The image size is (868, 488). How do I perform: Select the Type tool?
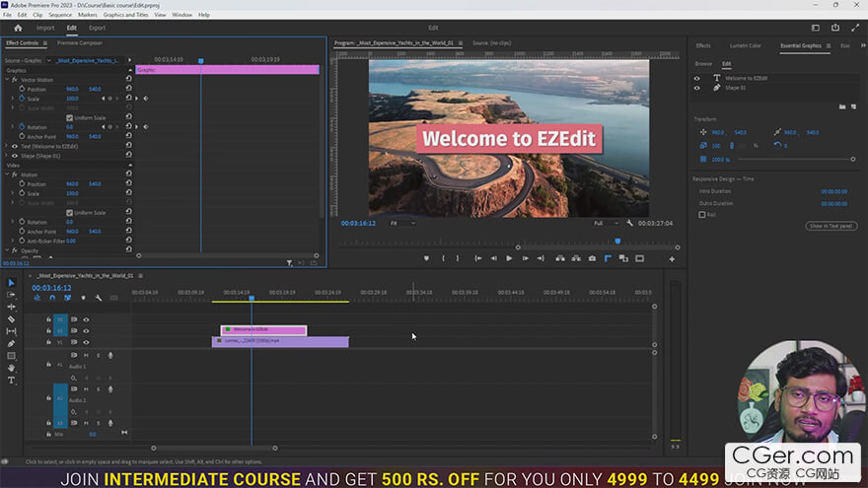tap(11, 381)
